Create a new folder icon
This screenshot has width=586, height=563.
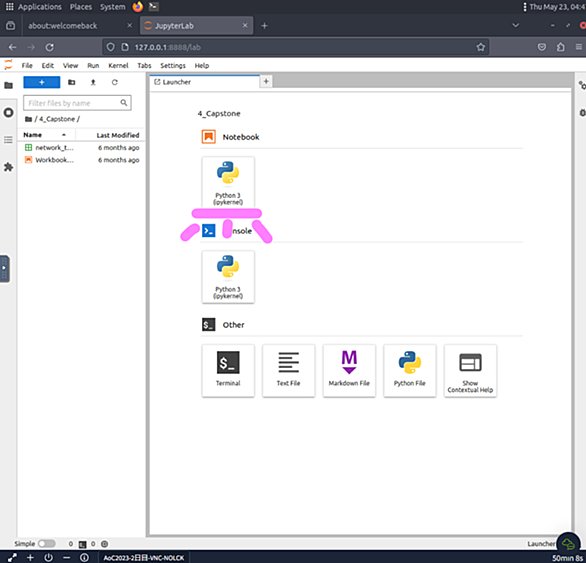coord(71,82)
